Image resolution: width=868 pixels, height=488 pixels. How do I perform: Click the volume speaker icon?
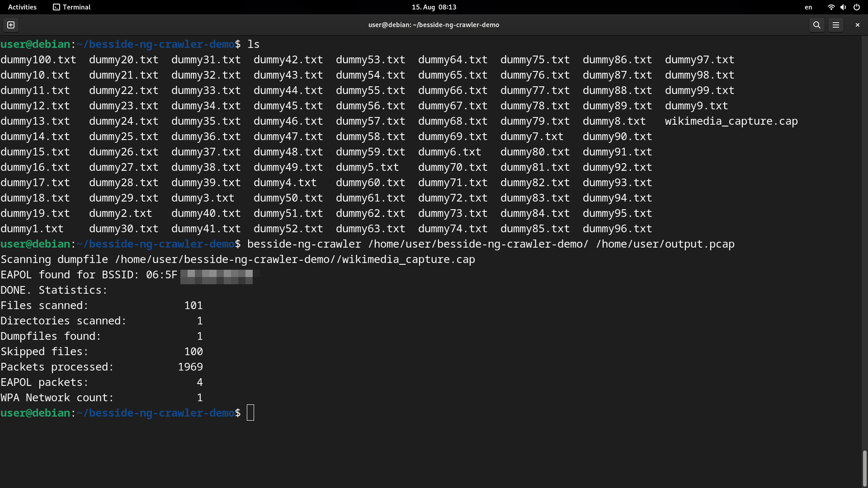coord(843,7)
